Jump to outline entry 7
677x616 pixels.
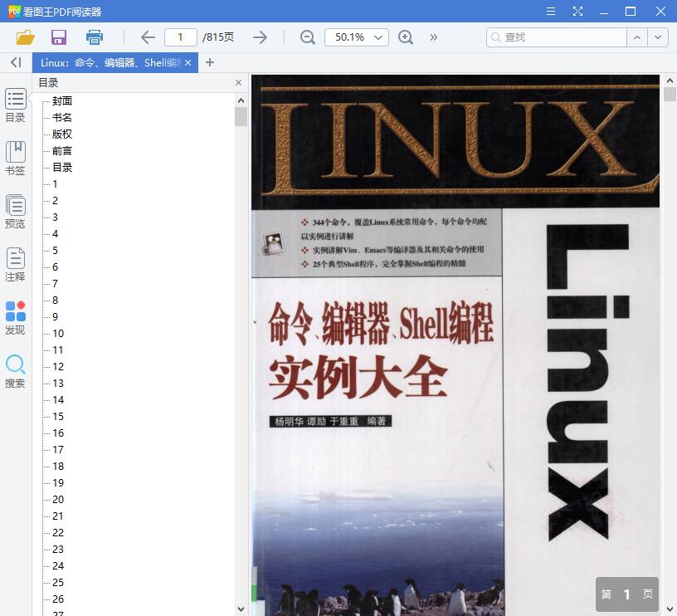point(55,284)
